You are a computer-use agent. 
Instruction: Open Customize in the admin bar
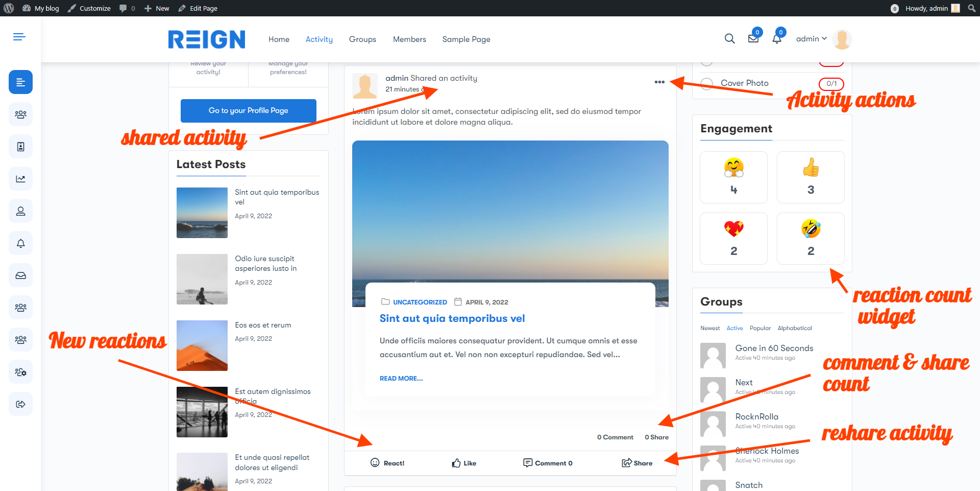tap(89, 8)
